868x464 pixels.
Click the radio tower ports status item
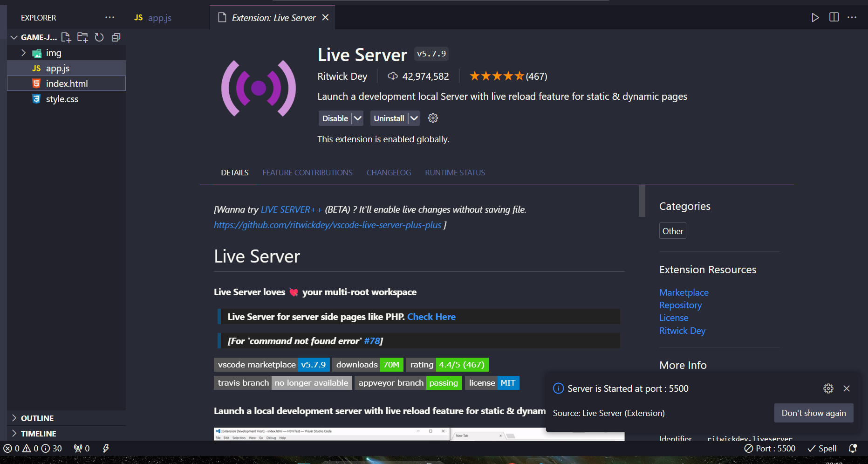[x=82, y=448]
